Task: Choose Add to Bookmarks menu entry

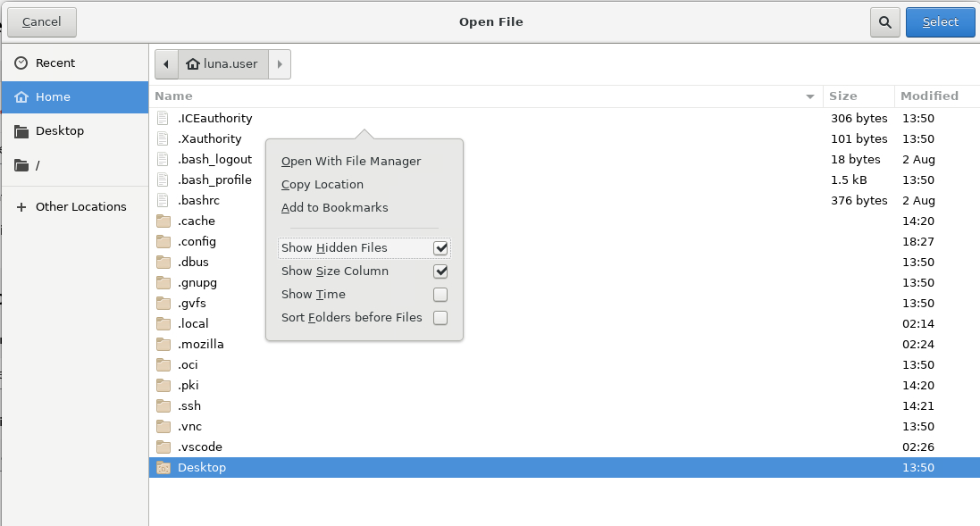Action: click(x=334, y=207)
